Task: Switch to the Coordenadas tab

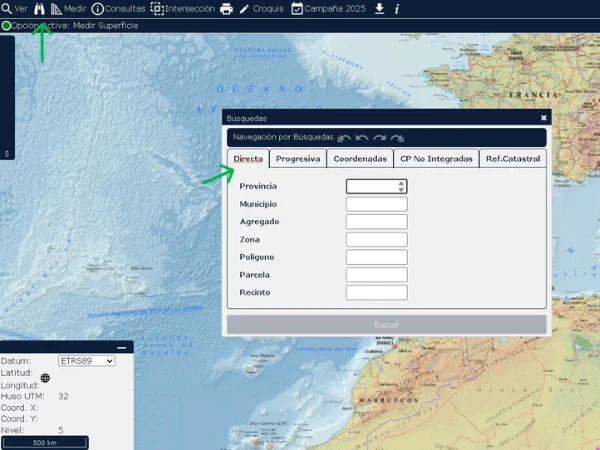Action: click(x=360, y=158)
